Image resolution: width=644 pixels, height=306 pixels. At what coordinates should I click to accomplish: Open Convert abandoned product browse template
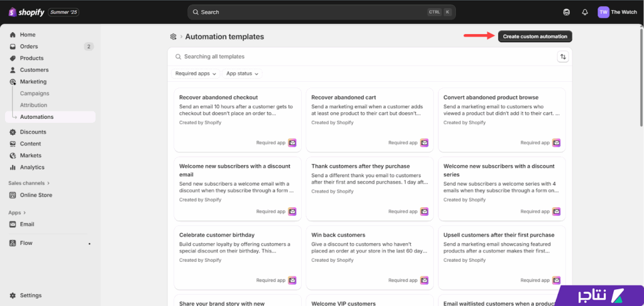coord(502,120)
